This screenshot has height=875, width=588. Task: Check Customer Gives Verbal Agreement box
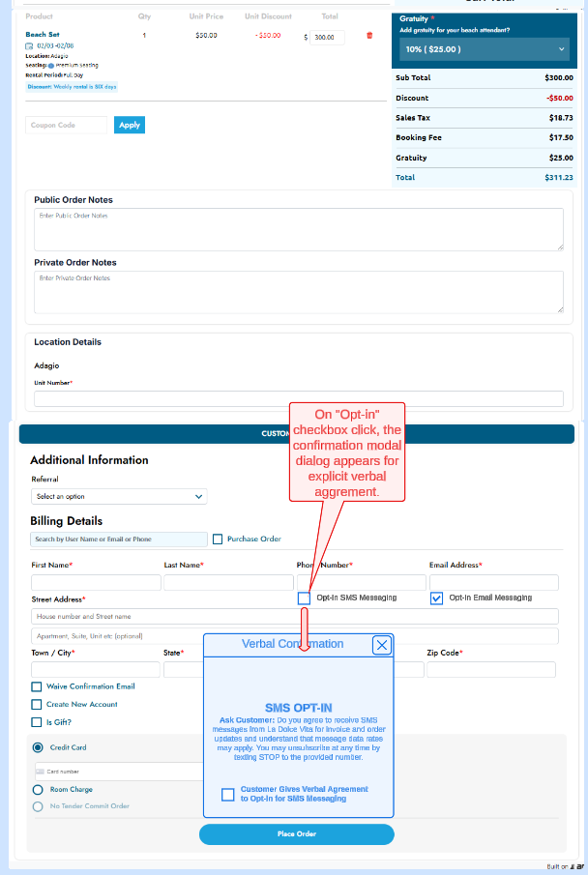228,795
